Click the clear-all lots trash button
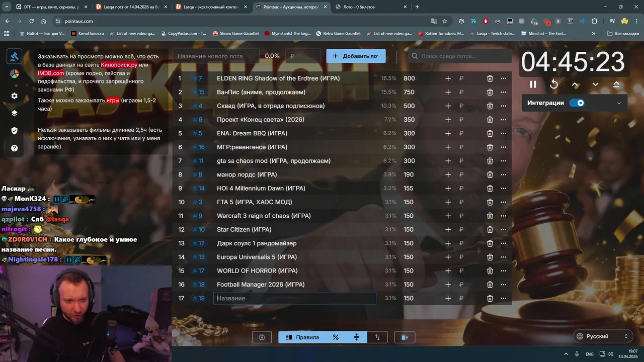The height and width of the screenshot is (362, 644). (x=405, y=337)
